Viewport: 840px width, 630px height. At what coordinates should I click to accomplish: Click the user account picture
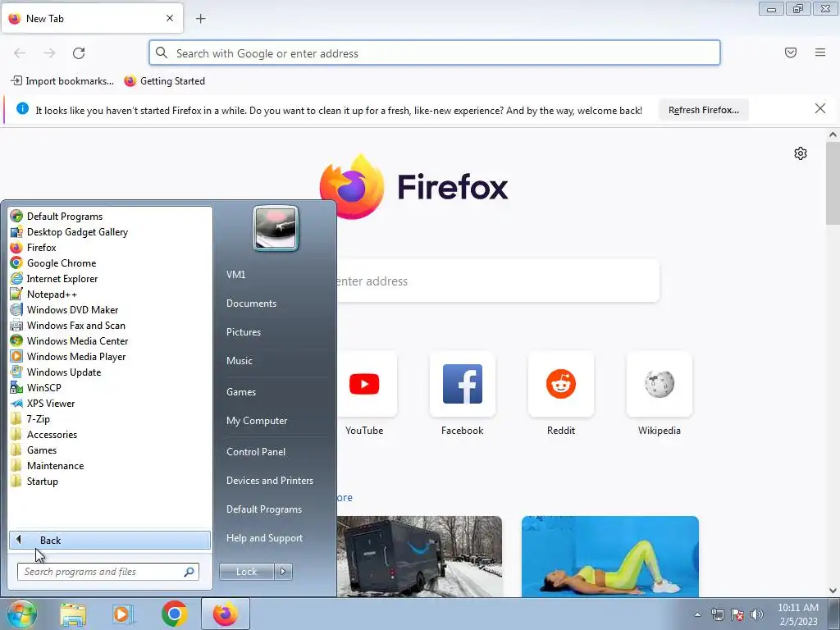click(x=276, y=228)
